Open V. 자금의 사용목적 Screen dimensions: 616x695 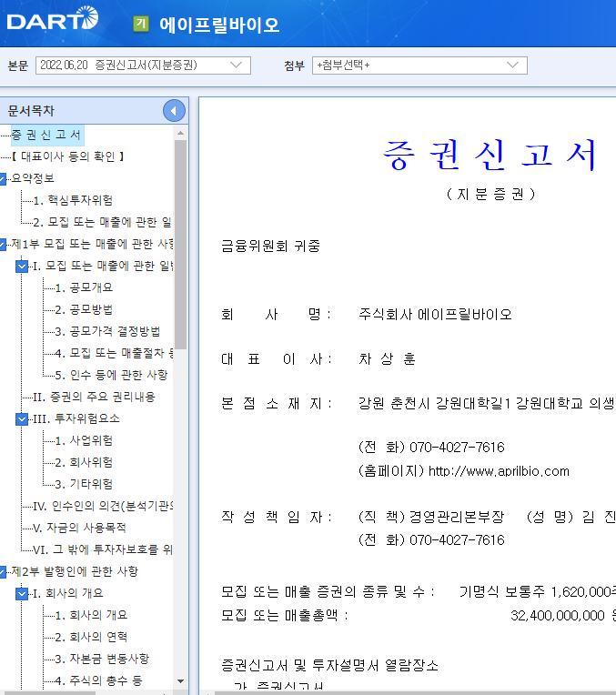(x=79, y=528)
